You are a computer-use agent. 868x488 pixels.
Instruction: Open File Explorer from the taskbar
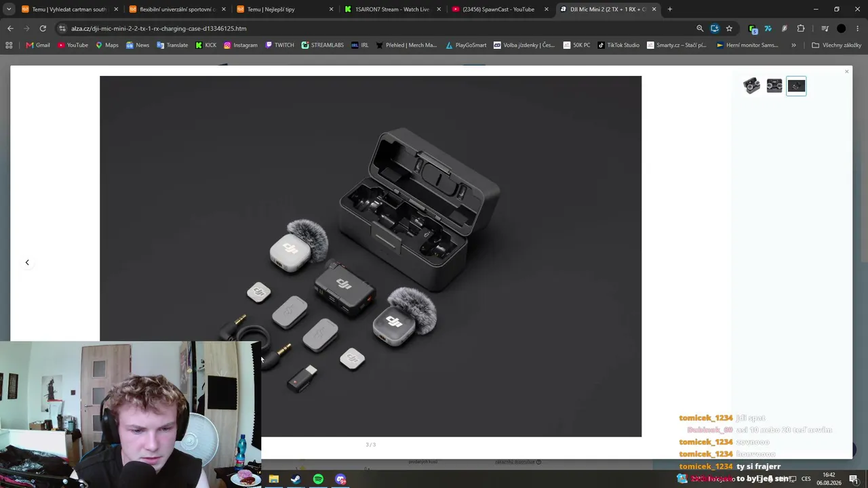pyautogui.click(x=273, y=479)
